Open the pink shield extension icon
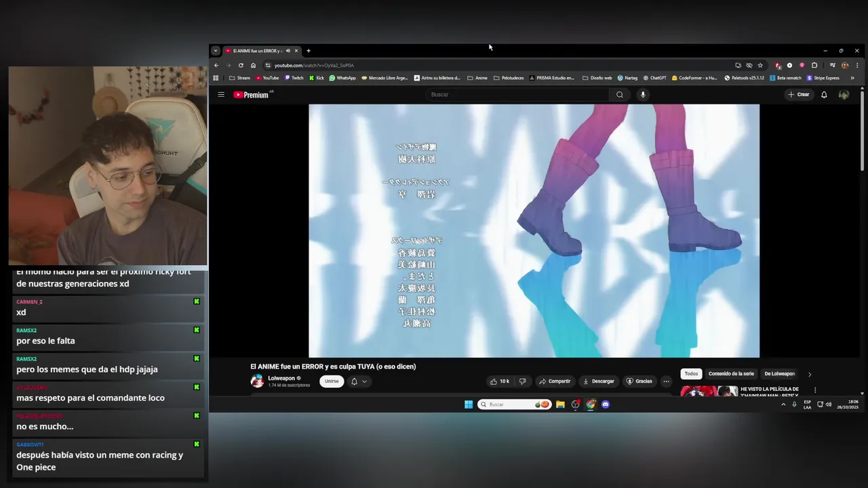 [802, 65]
